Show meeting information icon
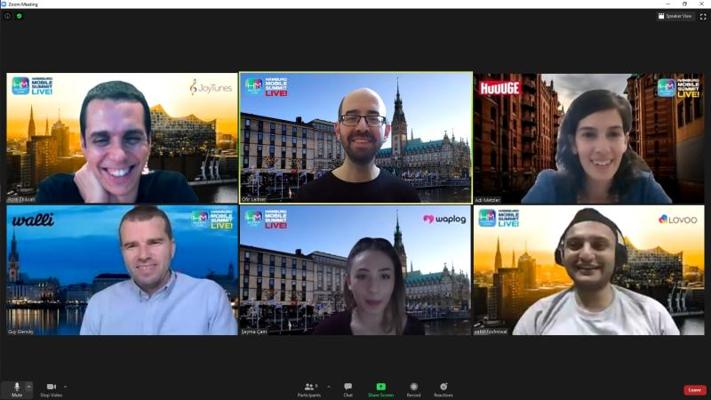This screenshot has height=400, width=711. pyautogui.click(x=8, y=16)
